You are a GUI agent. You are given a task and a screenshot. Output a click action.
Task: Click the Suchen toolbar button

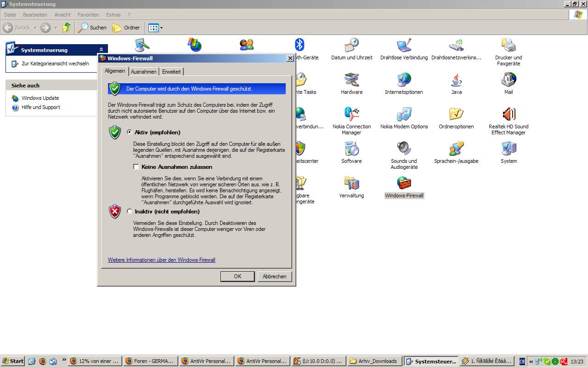pyautogui.click(x=92, y=28)
